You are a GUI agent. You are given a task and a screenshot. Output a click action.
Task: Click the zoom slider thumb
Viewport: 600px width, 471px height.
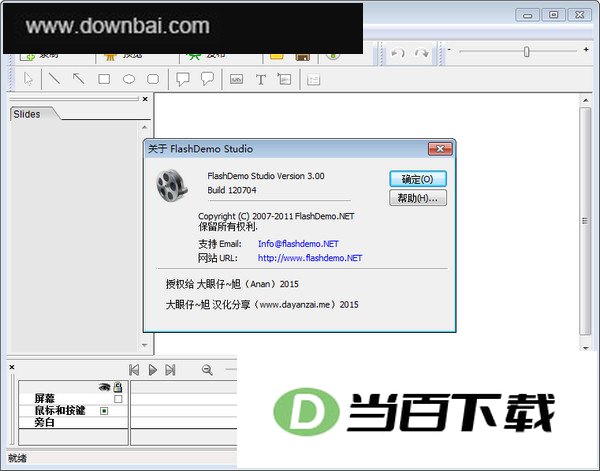527,51
